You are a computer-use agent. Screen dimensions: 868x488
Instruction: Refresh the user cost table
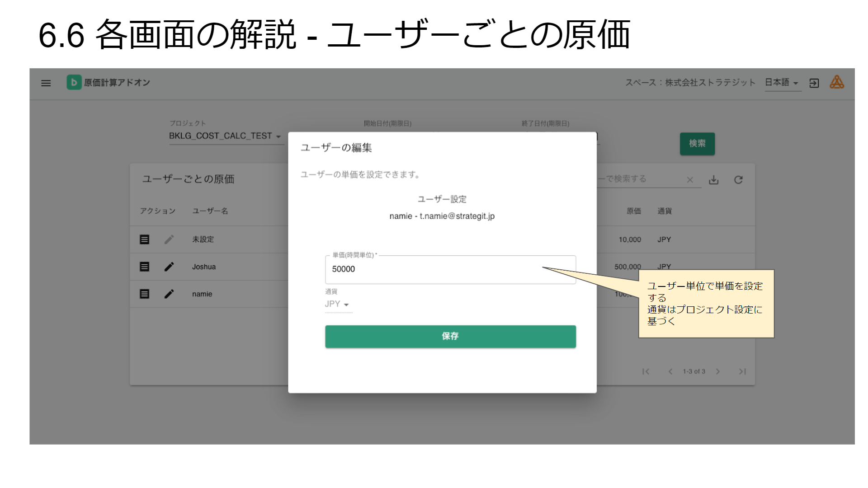pos(738,180)
